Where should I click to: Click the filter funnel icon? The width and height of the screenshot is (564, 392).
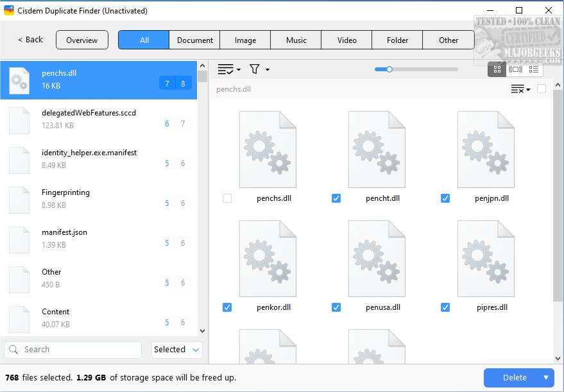(255, 69)
